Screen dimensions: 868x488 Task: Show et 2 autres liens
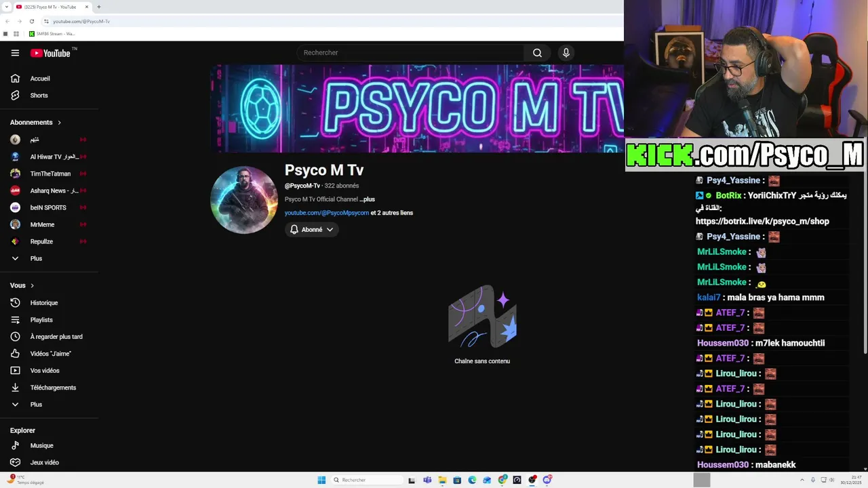tap(392, 213)
